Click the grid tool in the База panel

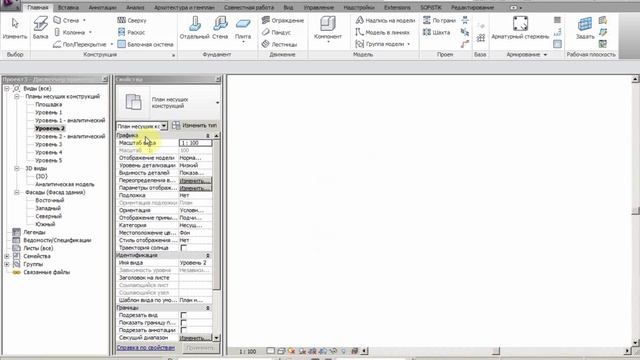pyautogui.click(x=481, y=38)
